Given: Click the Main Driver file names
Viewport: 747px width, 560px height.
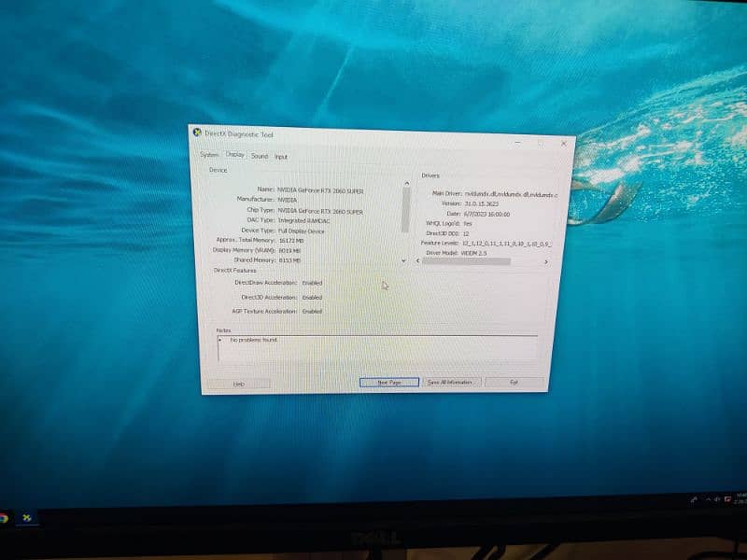Looking at the screenshot, I should click(511, 195).
